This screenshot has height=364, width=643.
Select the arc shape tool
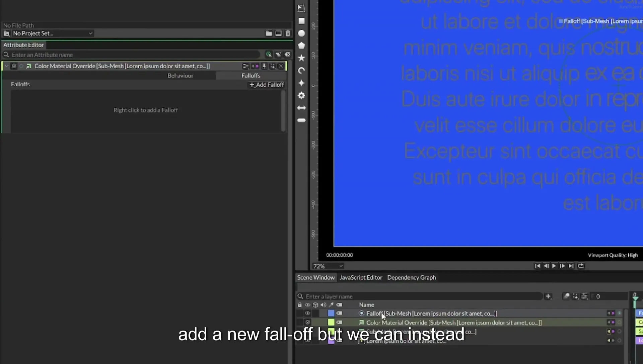click(301, 71)
